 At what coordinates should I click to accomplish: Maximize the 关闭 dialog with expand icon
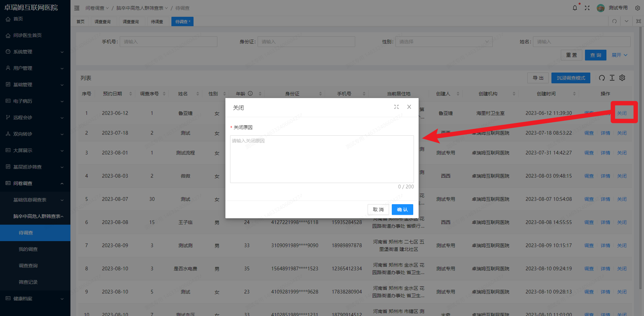(396, 107)
